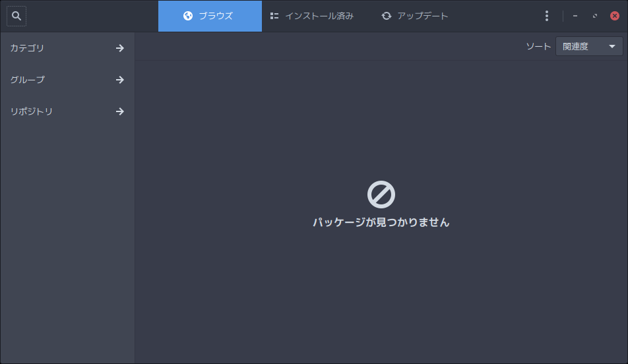Expand the カテゴリ sidebar entry
The height and width of the screenshot is (364, 628).
[67, 48]
